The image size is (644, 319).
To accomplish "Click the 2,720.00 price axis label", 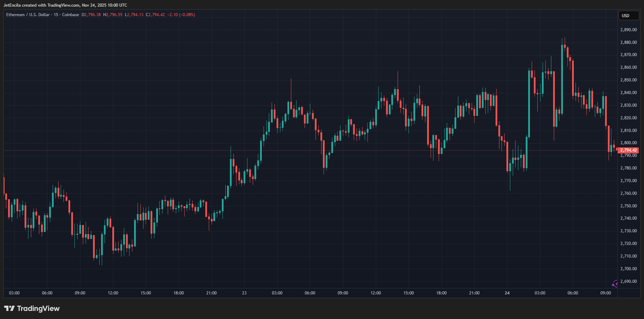I will (629, 244).
